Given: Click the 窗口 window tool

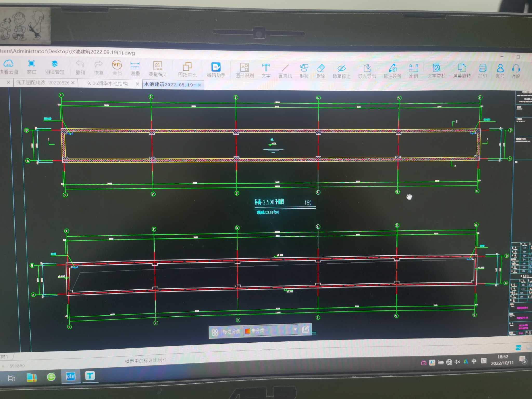Looking at the screenshot, I should [x=31, y=67].
